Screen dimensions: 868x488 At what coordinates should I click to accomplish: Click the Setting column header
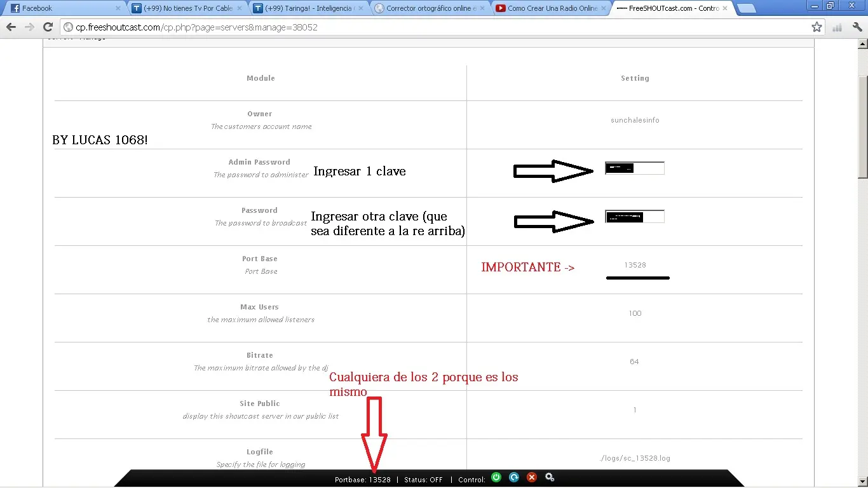[635, 78]
